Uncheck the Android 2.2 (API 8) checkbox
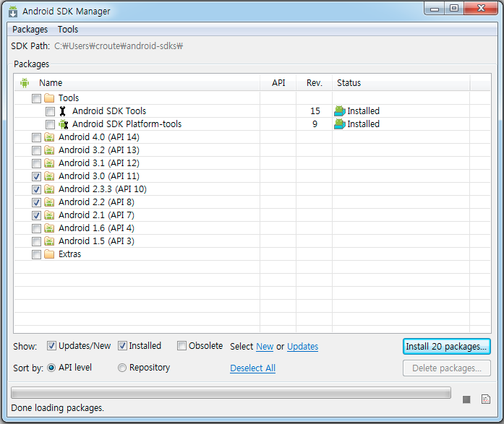 (36, 202)
